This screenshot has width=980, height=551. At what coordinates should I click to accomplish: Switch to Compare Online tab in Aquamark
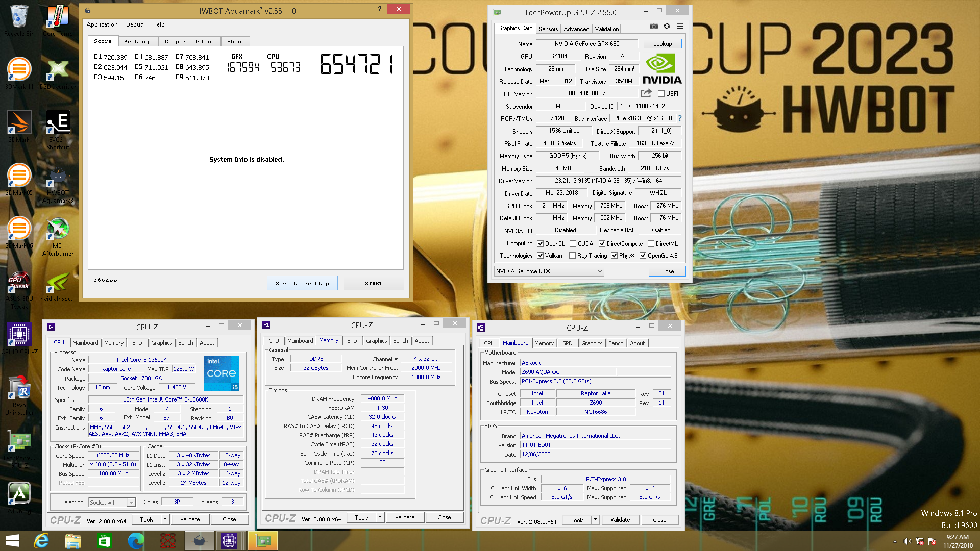pyautogui.click(x=189, y=42)
